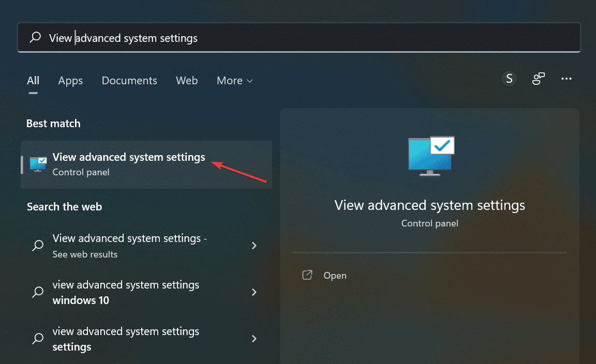Viewport: 596px width, 364px height.
Task: Click the search magnifier icon in search box
Action: pos(35,37)
